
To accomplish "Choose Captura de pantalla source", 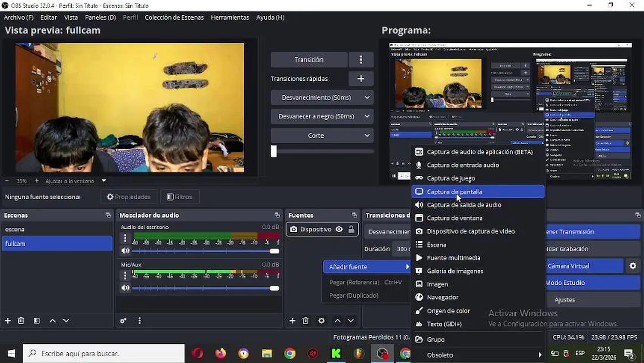I will click(x=478, y=192).
